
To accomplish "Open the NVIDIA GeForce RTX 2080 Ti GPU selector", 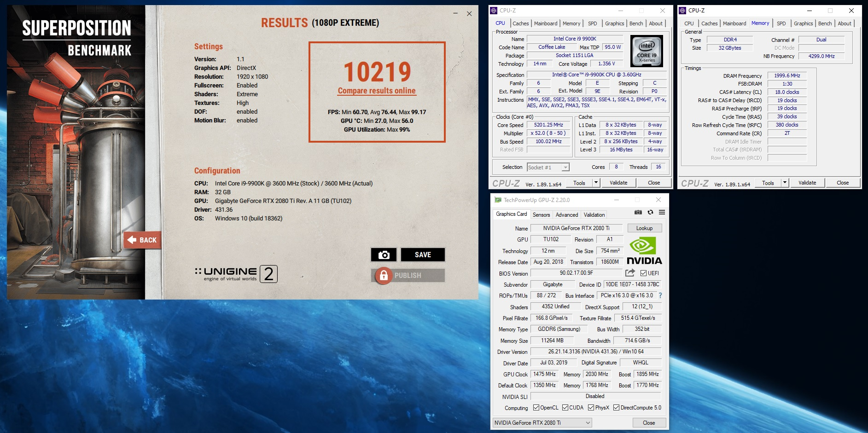I will [542, 423].
